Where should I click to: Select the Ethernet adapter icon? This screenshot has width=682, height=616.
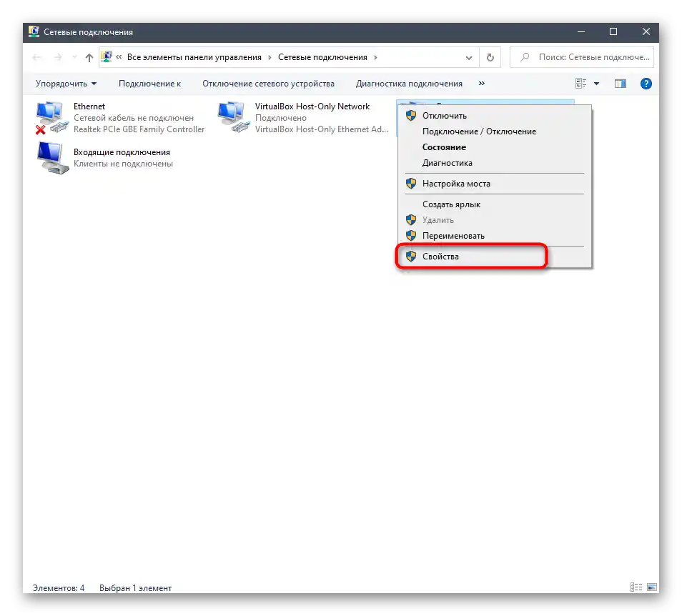51,118
